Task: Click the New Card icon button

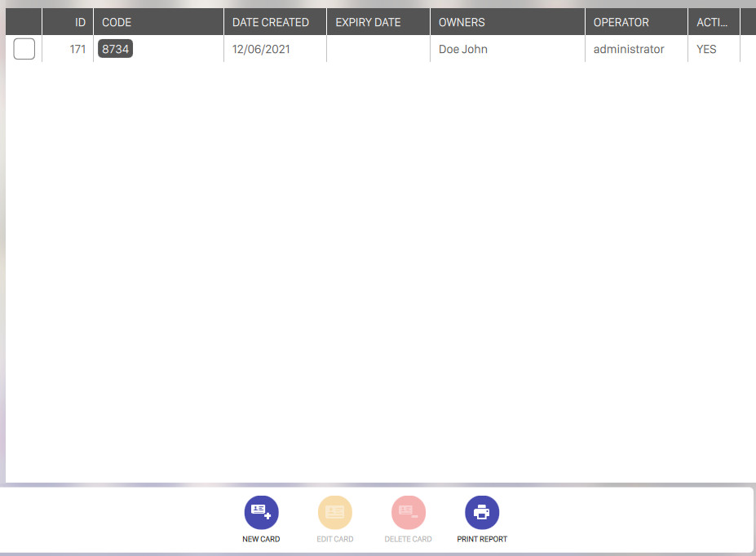Action: [x=261, y=513]
